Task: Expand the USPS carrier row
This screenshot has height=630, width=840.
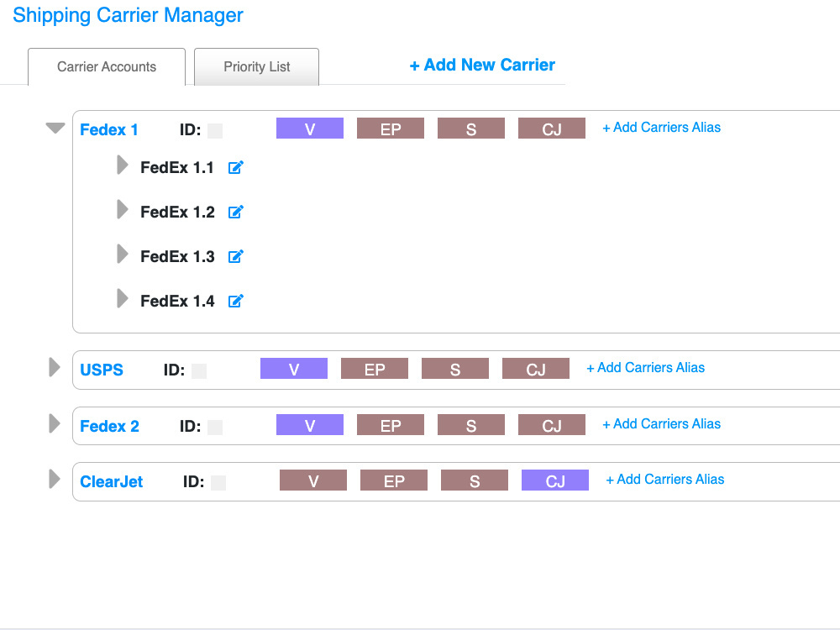Action: 54,367
